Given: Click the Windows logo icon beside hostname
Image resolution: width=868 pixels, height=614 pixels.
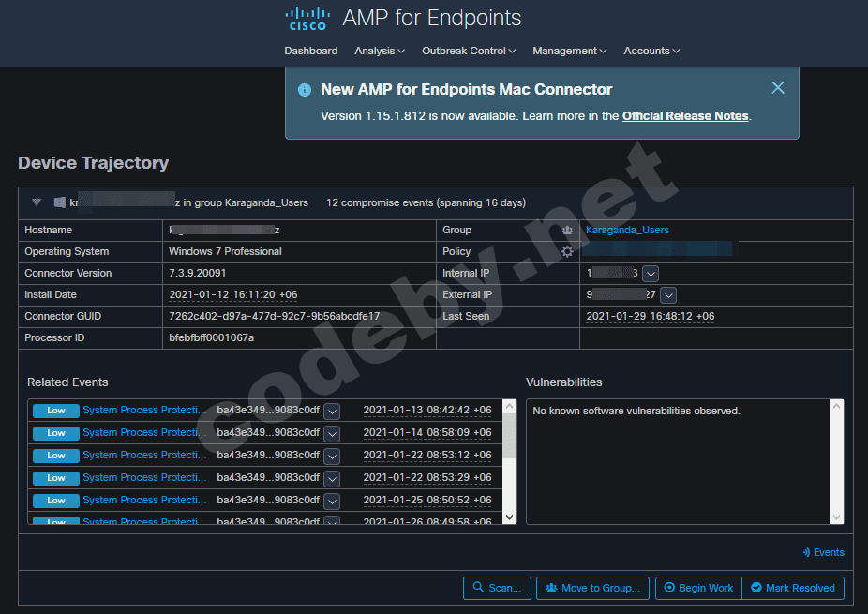Looking at the screenshot, I should click(59, 202).
